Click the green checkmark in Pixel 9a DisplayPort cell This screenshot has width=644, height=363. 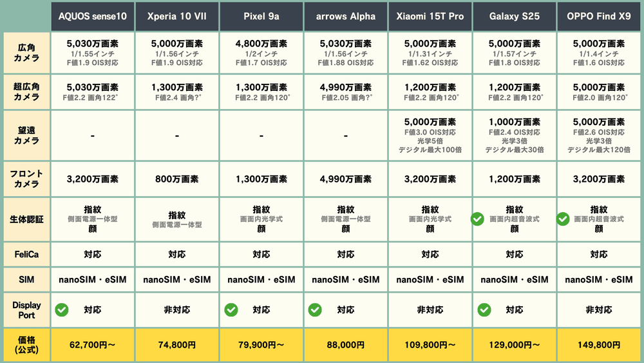coord(231,310)
